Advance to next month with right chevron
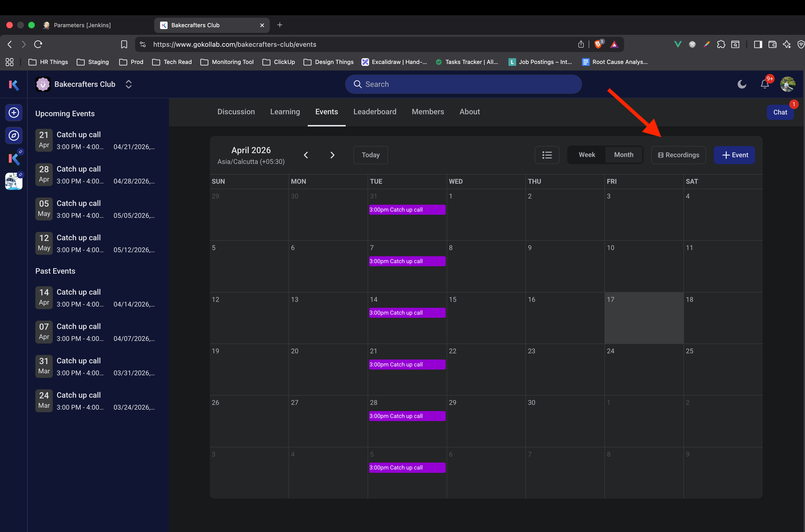The image size is (805, 532). [332, 155]
